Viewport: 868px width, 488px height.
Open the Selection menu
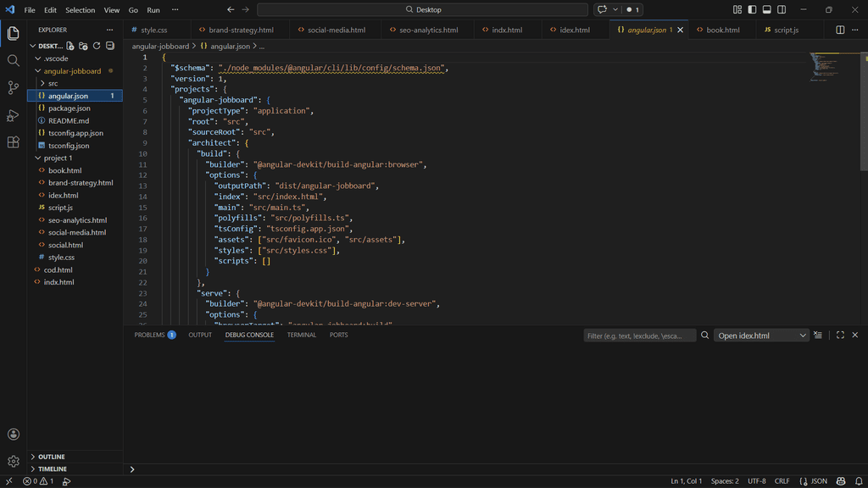[x=81, y=10]
